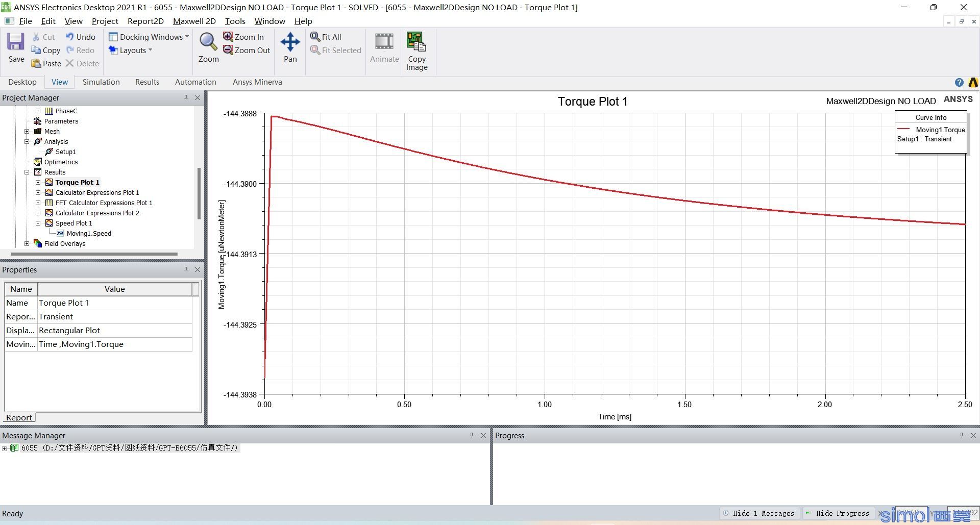Click Moving1.Torque curve legend entry
Viewport: 980px width, 525px height.
[940, 130]
